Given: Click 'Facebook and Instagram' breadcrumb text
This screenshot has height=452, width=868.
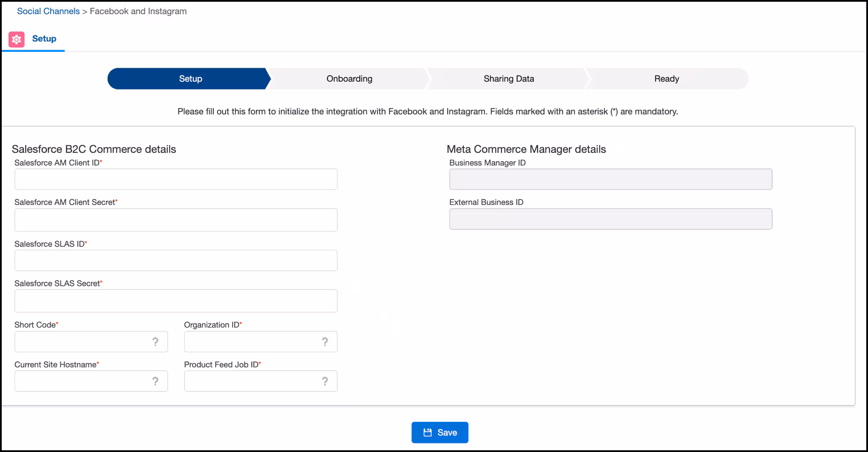Looking at the screenshot, I should click(x=138, y=11).
